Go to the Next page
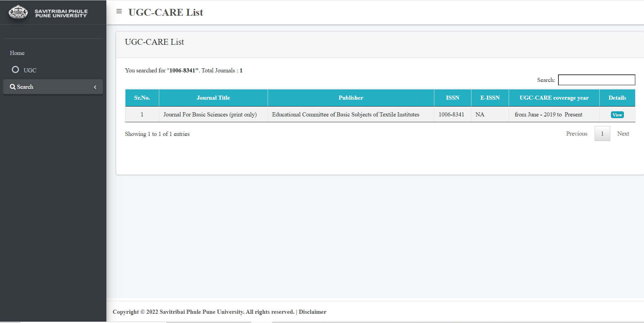The image size is (644, 323). [x=623, y=134]
